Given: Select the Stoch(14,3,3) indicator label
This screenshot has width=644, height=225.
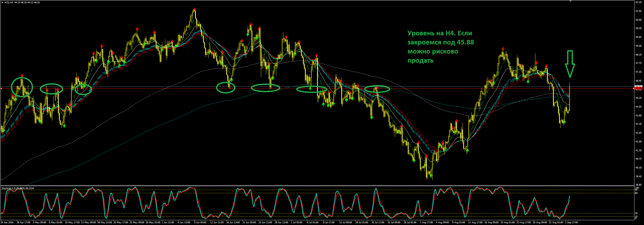Looking at the screenshot, I should (x=9, y=188).
